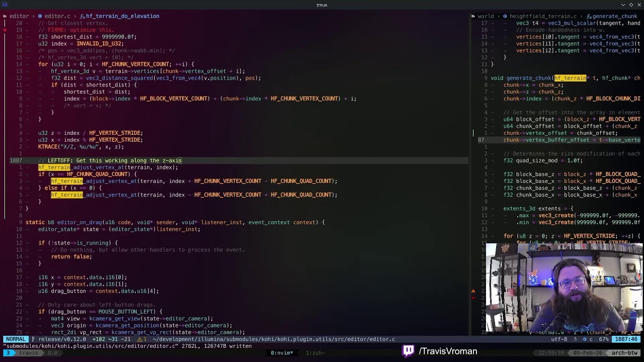Click the +102 added lines indicator
The height and width of the screenshot is (362, 644).
click(99, 339)
